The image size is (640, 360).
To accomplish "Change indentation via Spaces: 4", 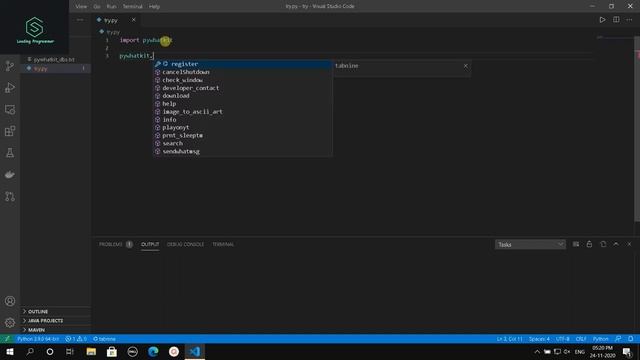I will click(x=539, y=339).
